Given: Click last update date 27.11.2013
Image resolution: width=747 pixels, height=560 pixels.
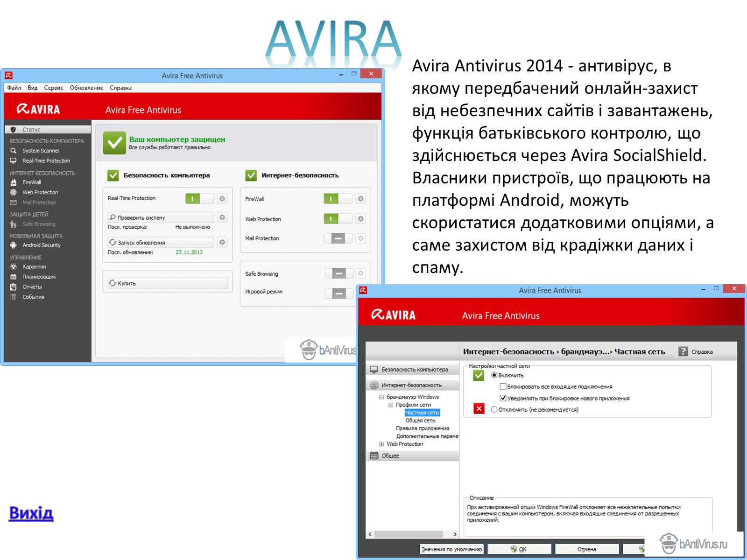Looking at the screenshot, I should 189,252.
